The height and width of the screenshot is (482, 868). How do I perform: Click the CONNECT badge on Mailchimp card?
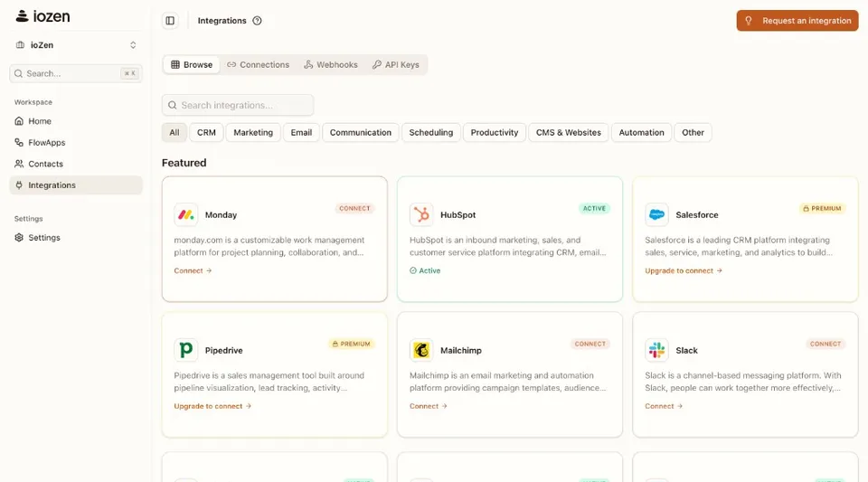point(590,345)
